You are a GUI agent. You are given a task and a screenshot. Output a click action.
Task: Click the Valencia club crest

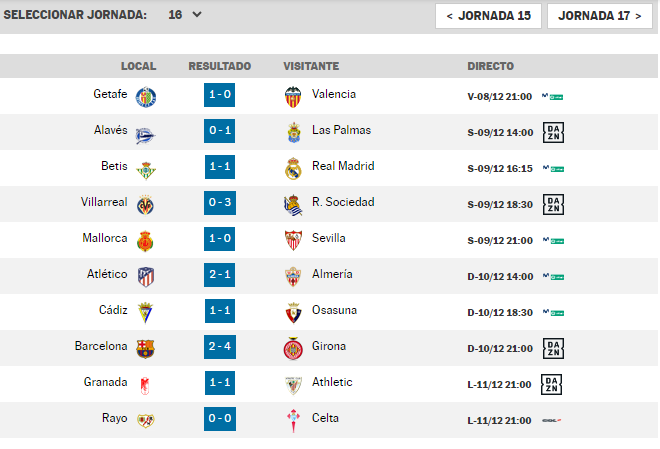293,96
